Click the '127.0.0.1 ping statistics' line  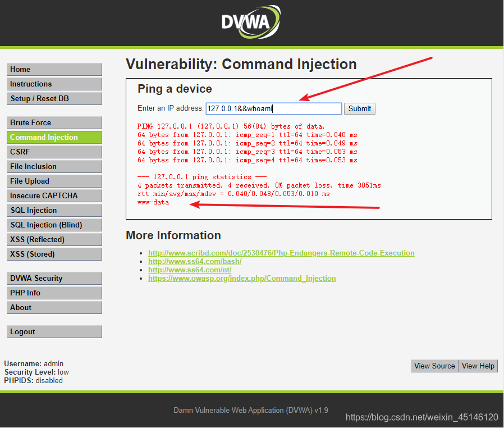click(x=202, y=177)
